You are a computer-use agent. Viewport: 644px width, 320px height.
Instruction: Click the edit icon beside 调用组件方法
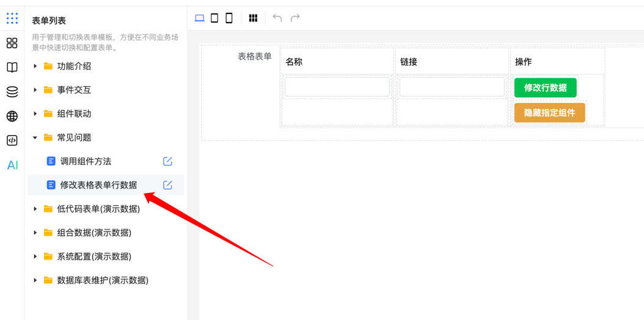167,161
